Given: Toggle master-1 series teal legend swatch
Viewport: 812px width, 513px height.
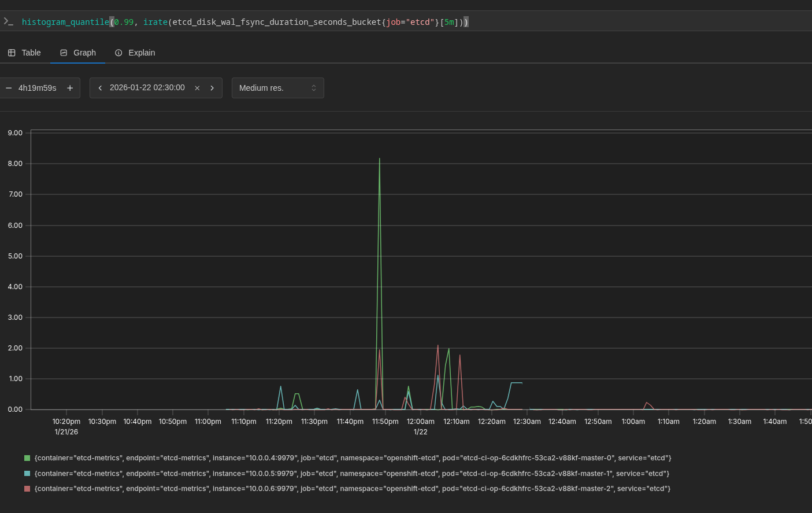Looking at the screenshot, I should click(27, 474).
